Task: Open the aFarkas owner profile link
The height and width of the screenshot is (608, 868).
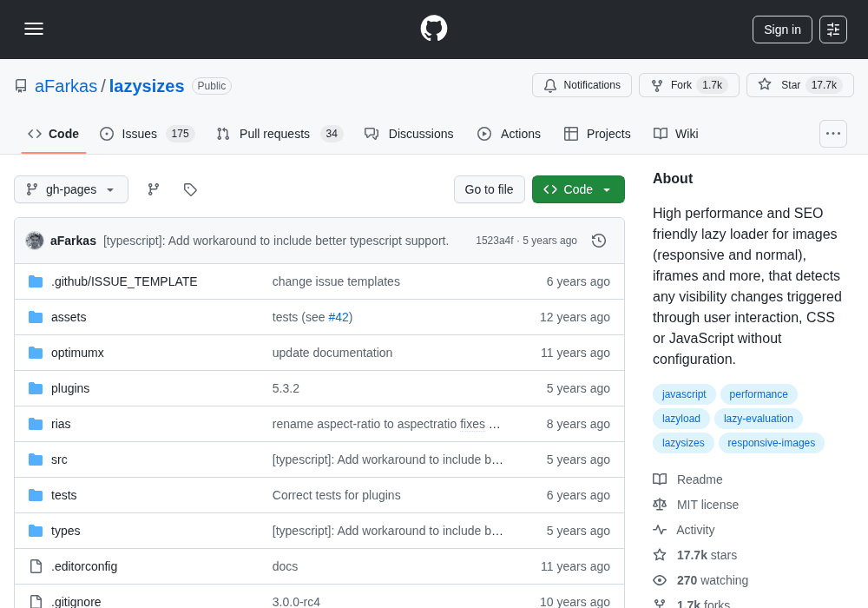Action: click(66, 86)
